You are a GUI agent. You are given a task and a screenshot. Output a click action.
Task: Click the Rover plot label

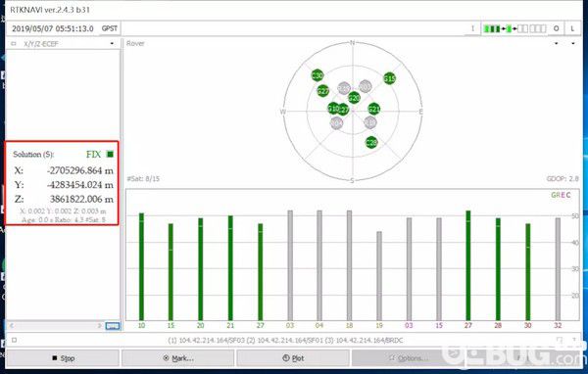pos(135,43)
